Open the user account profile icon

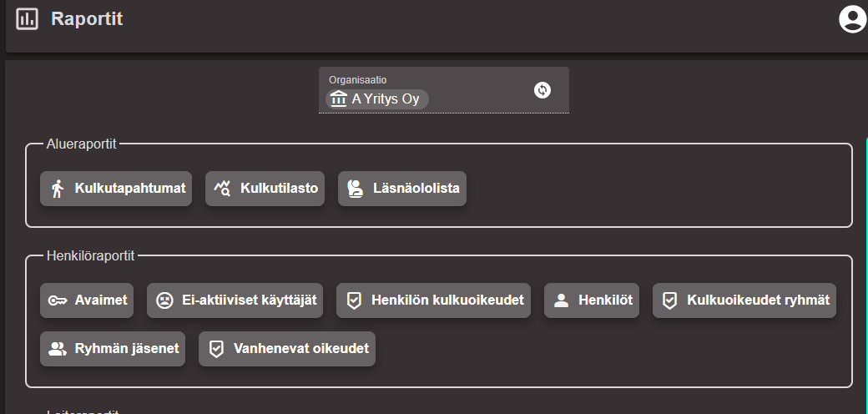tap(852, 18)
